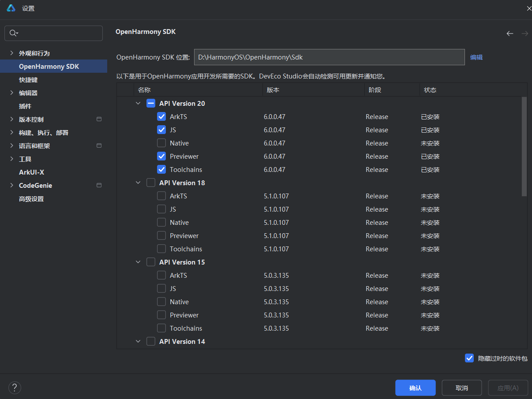Image resolution: width=532 pixels, height=399 pixels.
Task: Click the icon beside CodeGenie
Action: pyautogui.click(x=99, y=185)
